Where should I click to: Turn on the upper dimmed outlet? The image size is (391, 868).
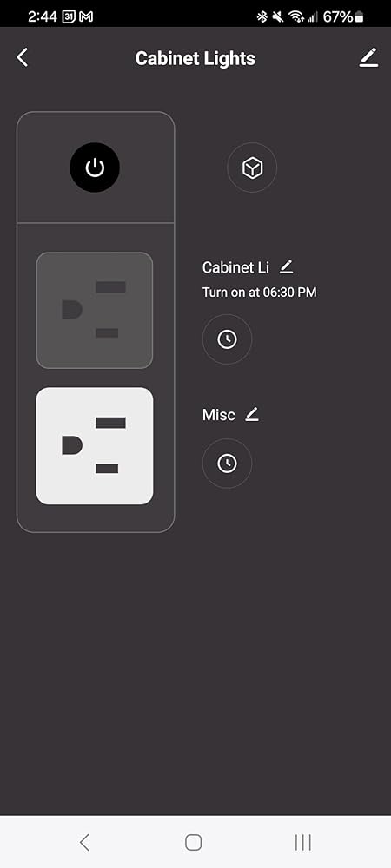click(x=95, y=310)
